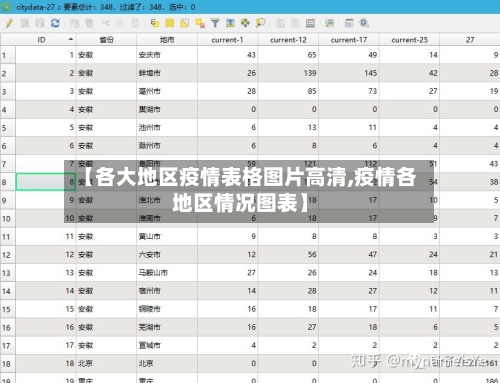Click the actions magnifier icon at toolbar end
The height and width of the screenshot is (383, 500).
pyautogui.click(x=364, y=23)
